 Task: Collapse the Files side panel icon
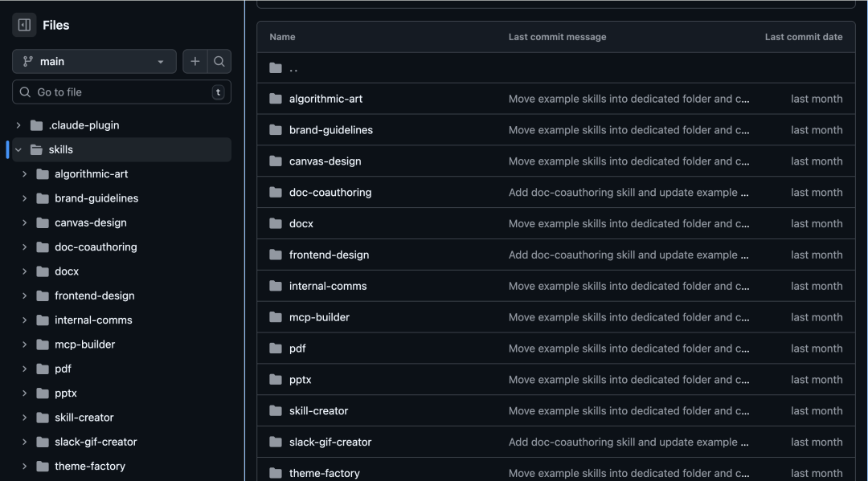(24, 25)
